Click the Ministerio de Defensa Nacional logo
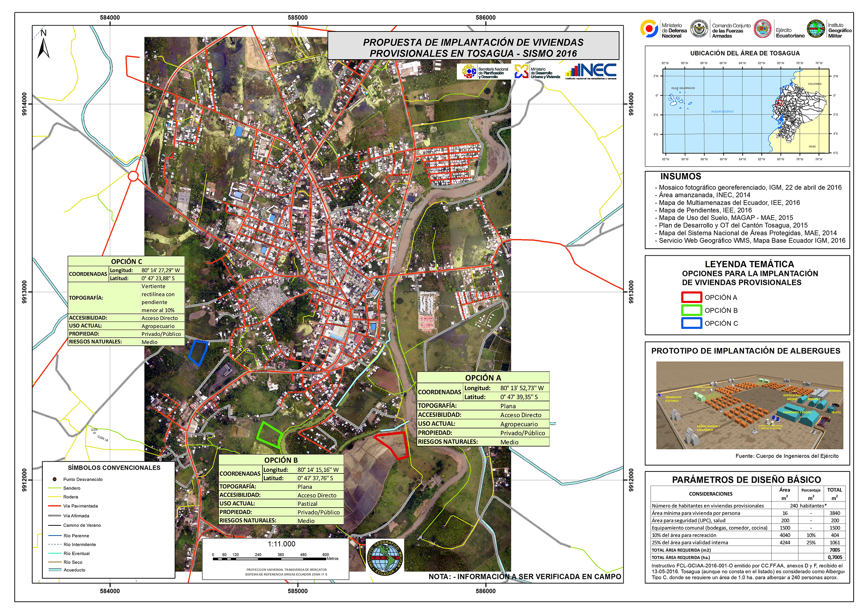The height and width of the screenshot is (614, 868). [649, 29]
